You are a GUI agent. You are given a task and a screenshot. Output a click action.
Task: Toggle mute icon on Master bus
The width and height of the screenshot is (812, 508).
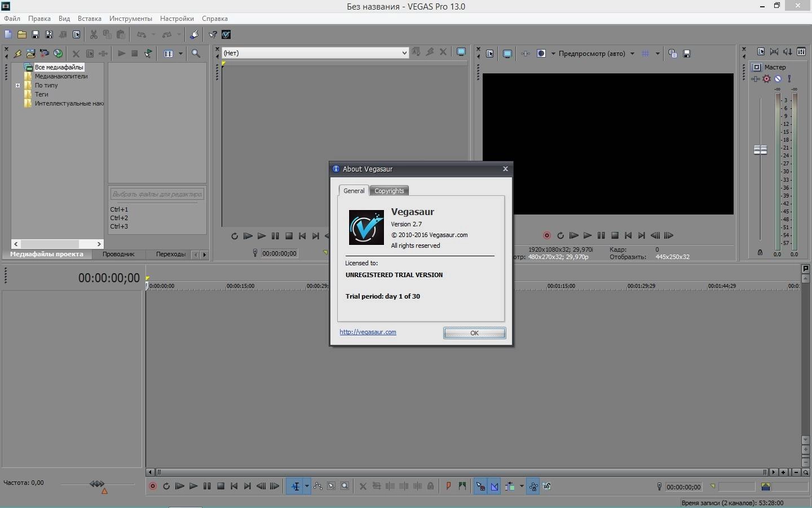pos(778,79)
